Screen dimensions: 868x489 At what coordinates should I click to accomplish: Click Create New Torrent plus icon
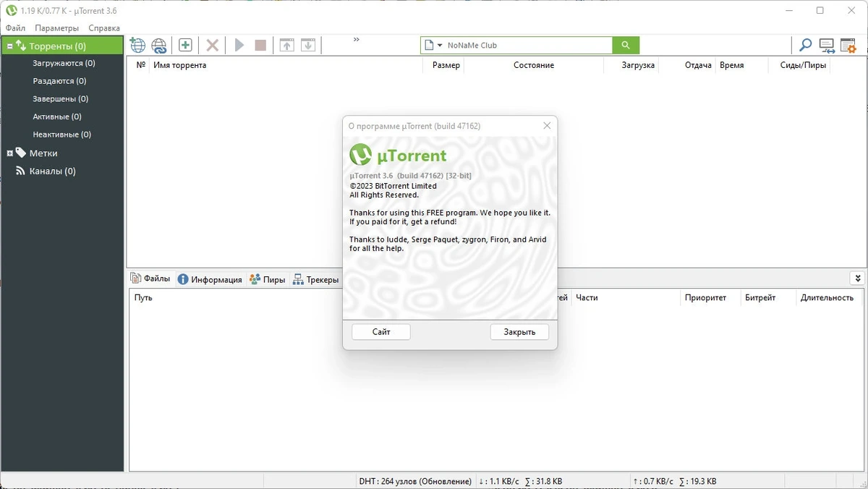click(x=185, y=45)
